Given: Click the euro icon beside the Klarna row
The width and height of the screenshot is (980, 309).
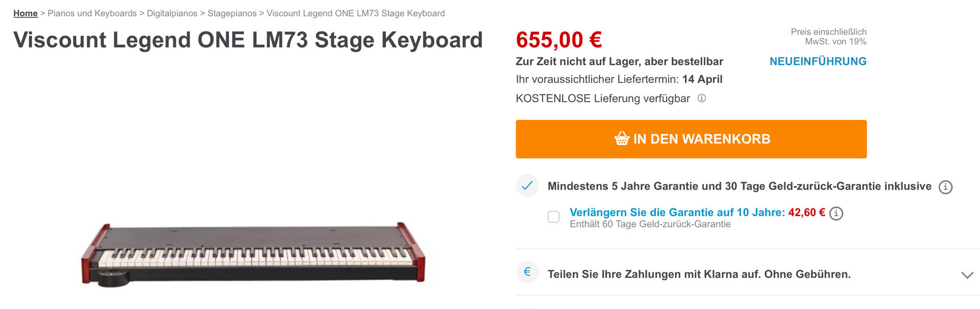Looking at the screenshot, I should pos(527,272).
